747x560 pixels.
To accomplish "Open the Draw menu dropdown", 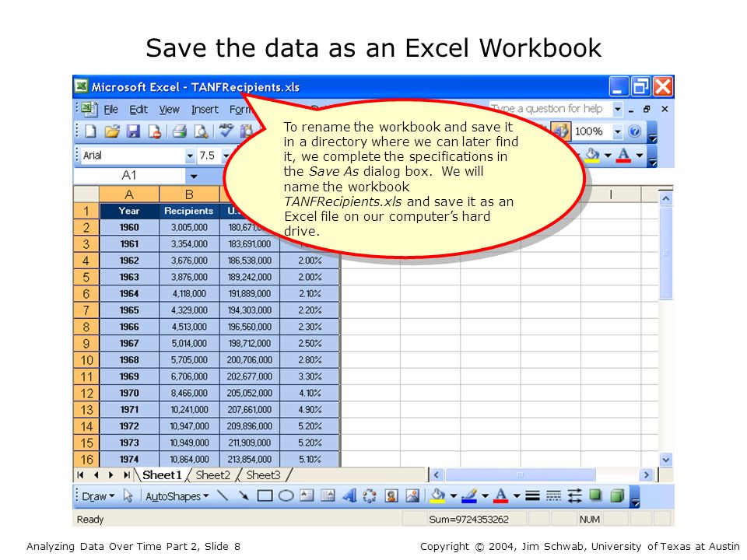I will (98, 496).
